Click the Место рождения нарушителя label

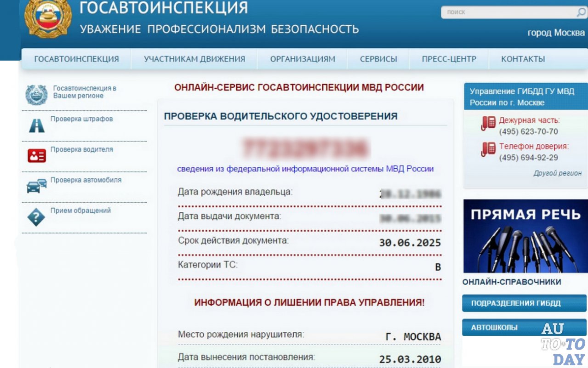[241, 334]
